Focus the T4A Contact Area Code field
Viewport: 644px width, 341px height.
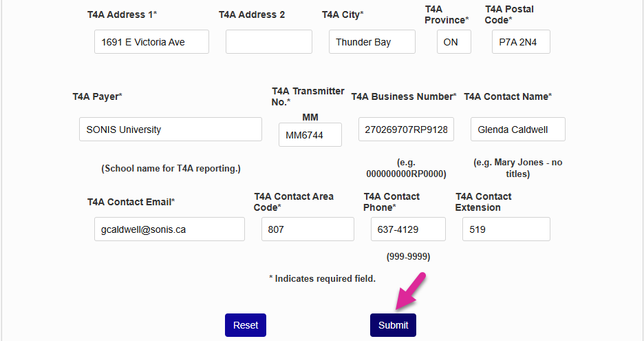[308, 229]
